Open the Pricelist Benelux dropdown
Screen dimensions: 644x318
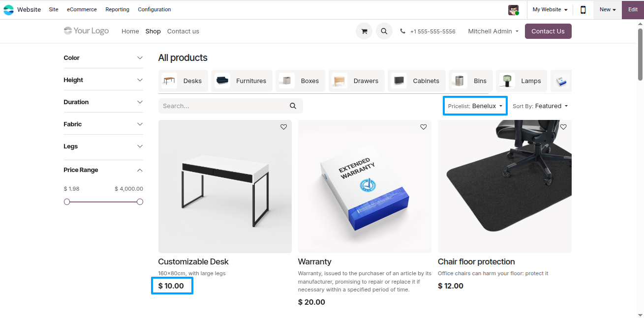pos(475,106)
